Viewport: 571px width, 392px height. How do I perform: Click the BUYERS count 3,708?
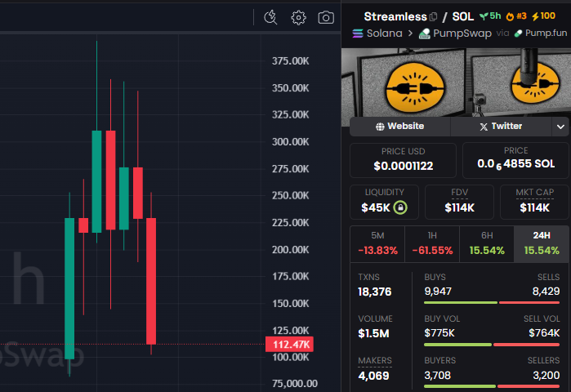tap(437, 375)
